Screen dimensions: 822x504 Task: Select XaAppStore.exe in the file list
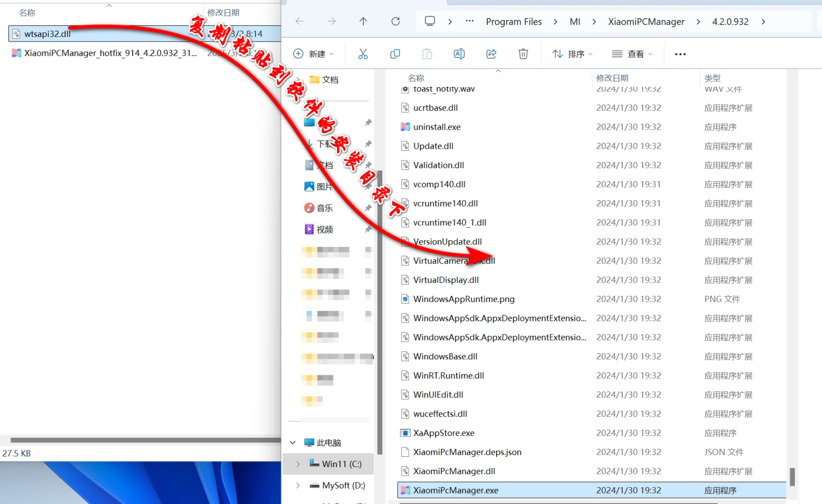tap(444, 433)
